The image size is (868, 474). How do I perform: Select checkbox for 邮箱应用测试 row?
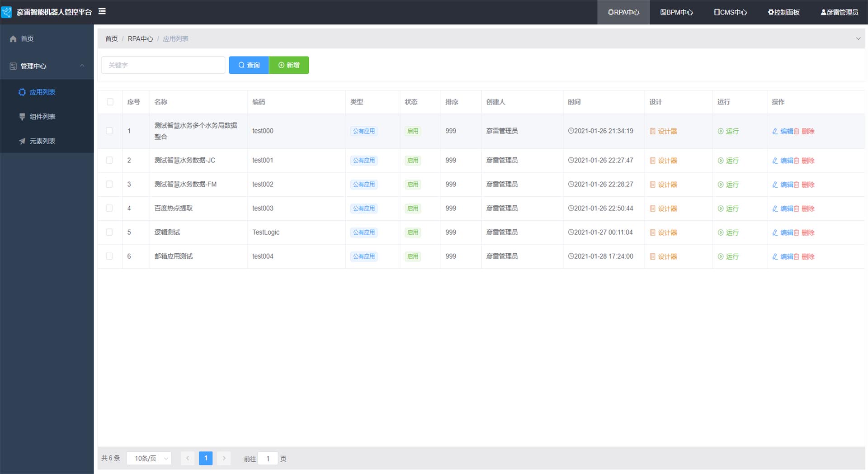[x=109, y=256]
